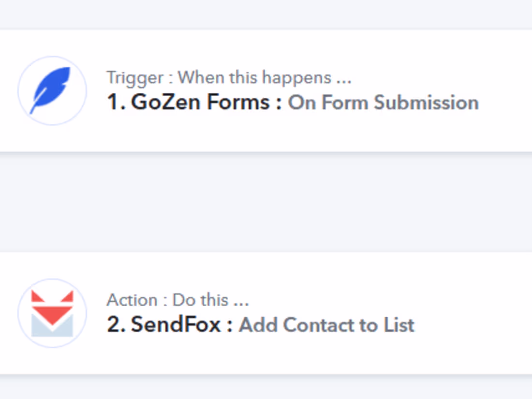The image size is (532, 399).
Task: Click the step number "2." before SendFox
Action: [x=117, y=325]
